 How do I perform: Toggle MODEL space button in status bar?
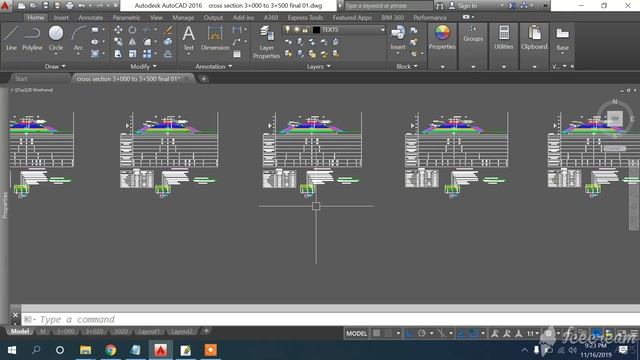[x=356, y=333]
